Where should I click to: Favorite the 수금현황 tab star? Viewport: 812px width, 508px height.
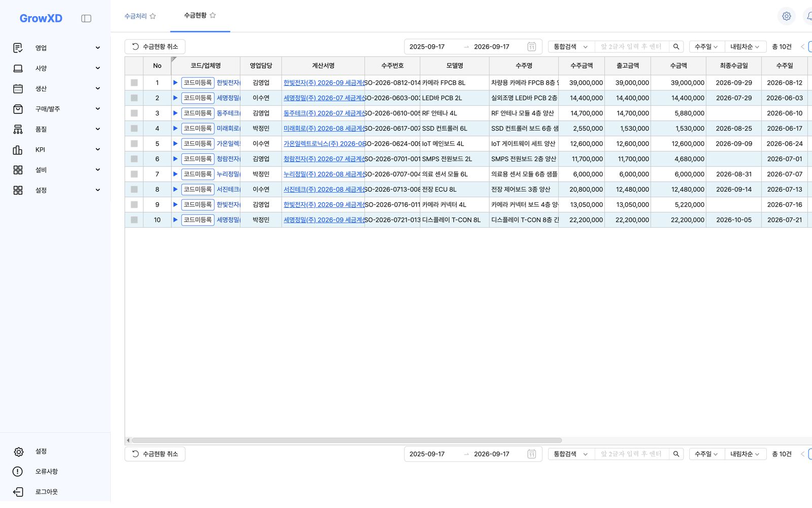[213, 15]
